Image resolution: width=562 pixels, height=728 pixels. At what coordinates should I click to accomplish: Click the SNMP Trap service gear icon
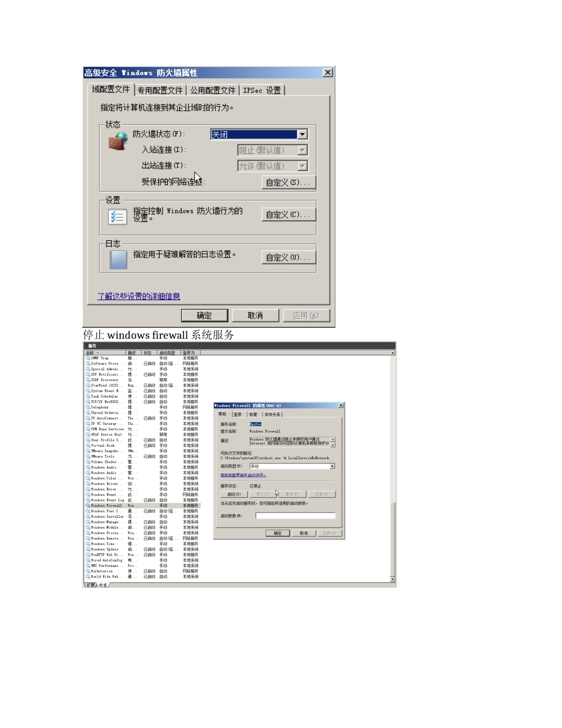88,358
